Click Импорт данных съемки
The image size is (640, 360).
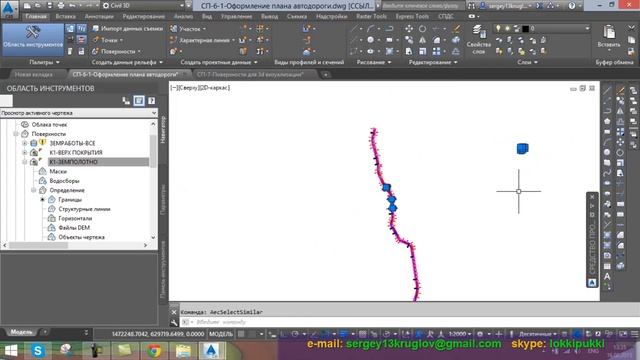click(127, 29)
